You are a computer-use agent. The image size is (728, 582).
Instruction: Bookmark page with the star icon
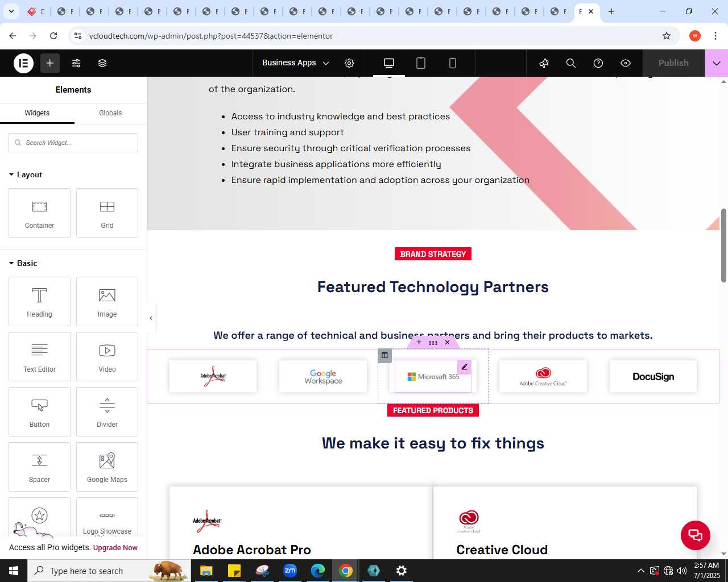point(667,36)
